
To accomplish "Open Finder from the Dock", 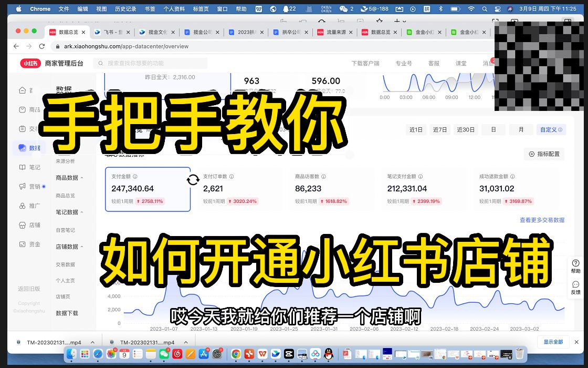I will point(71,354).
